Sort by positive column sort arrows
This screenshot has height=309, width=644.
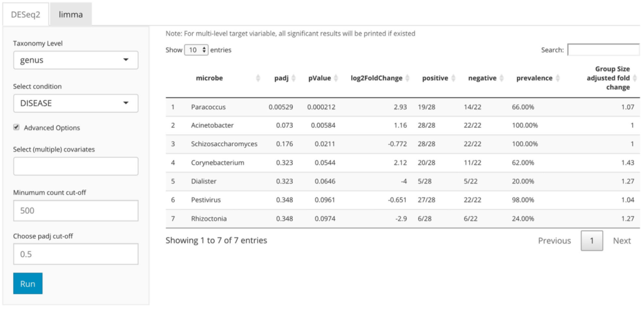453,78
